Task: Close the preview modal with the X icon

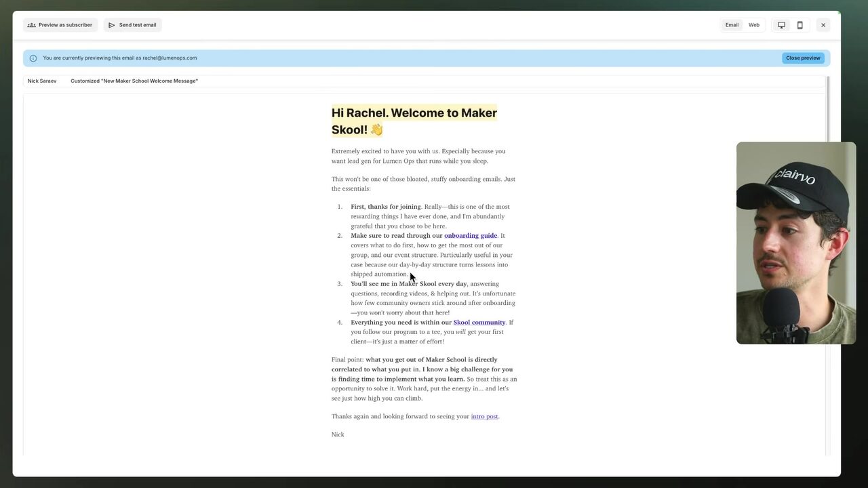Action: tap(823, 25)
